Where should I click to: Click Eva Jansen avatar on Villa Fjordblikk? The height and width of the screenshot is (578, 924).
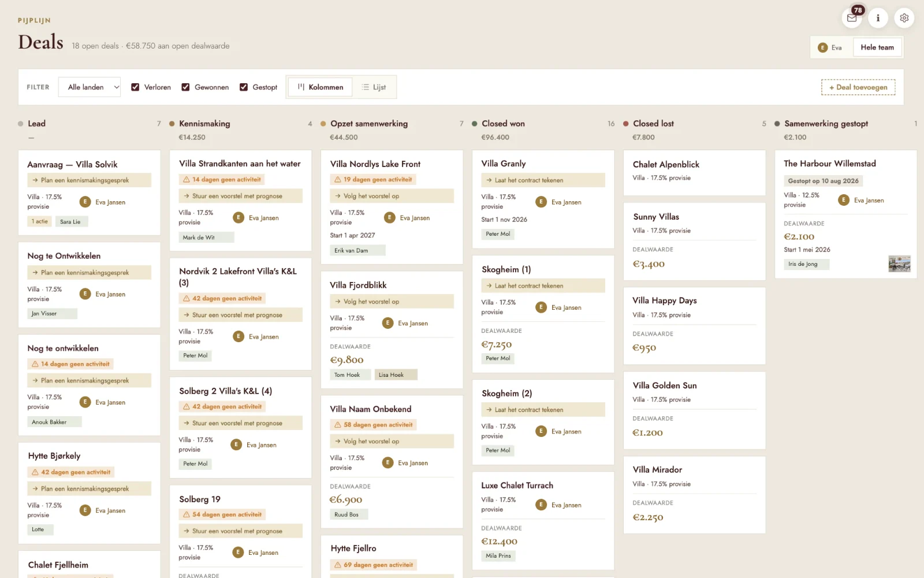[x=388, y=323]
